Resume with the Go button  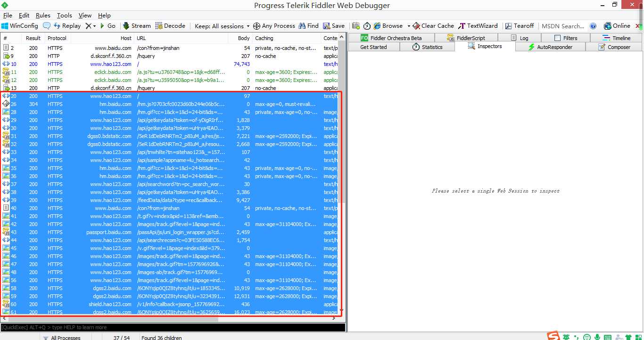[107, 26]
